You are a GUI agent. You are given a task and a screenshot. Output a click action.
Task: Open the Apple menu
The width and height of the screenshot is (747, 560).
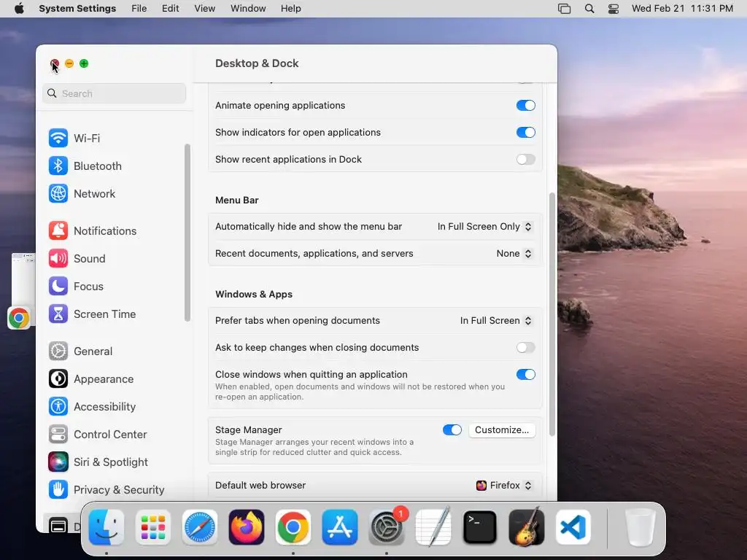click(x=19, y=9)
